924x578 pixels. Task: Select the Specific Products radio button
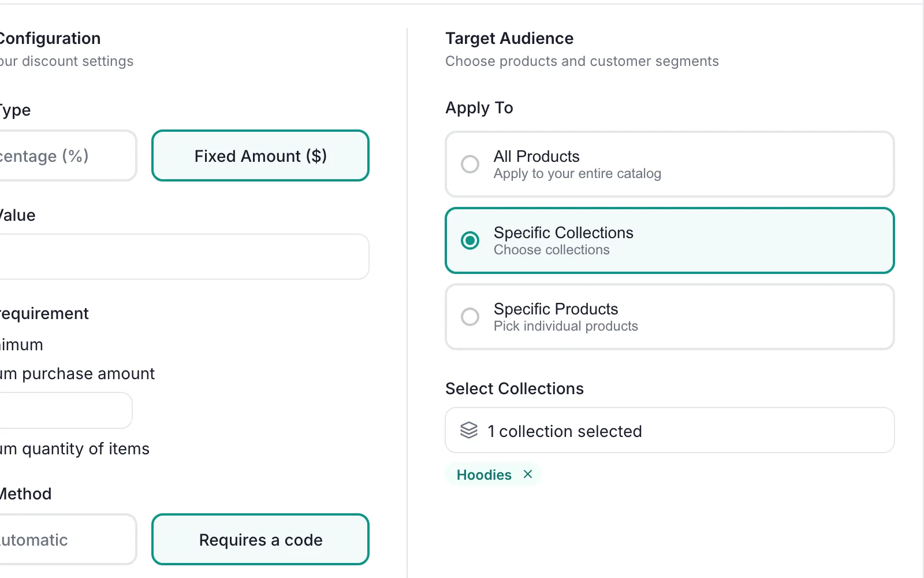coord(470,317)
